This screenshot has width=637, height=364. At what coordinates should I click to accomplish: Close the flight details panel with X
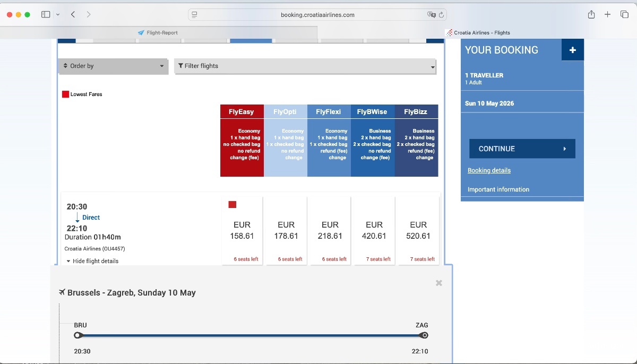click(438, 283)
